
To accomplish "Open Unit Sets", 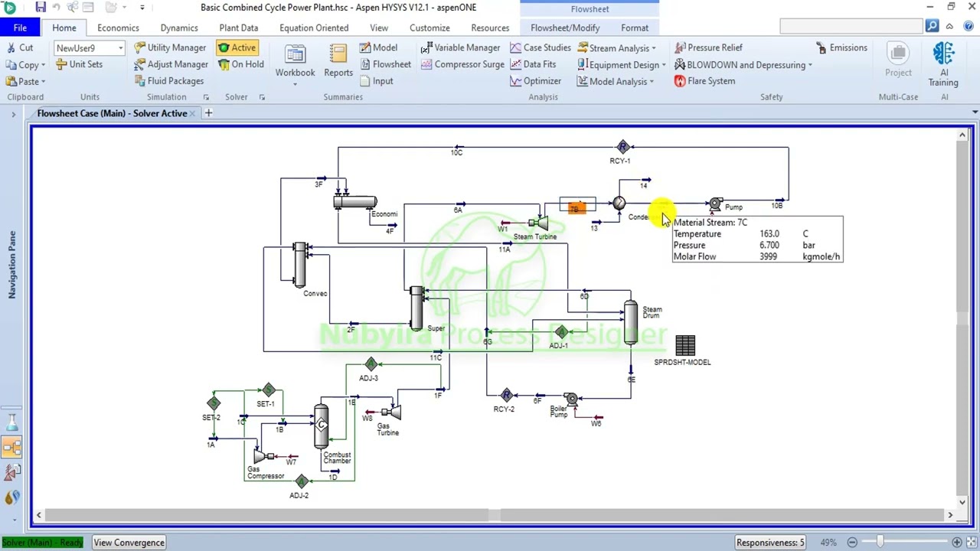I will point(79,64).
